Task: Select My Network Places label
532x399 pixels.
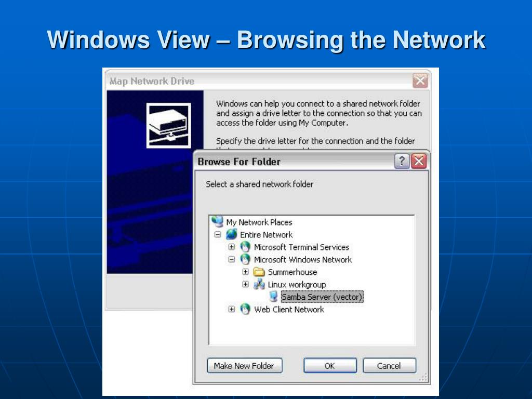Action: pos(259,222)
